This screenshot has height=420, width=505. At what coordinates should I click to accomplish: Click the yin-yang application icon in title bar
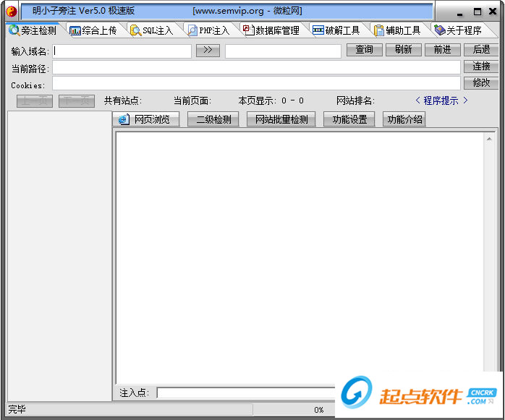click(x=12, y=12)
